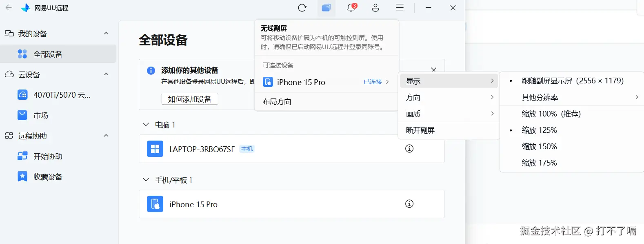This screenshot has height=244, width=644.
Task: Click the 可连接设备 label
Action: 278,65
